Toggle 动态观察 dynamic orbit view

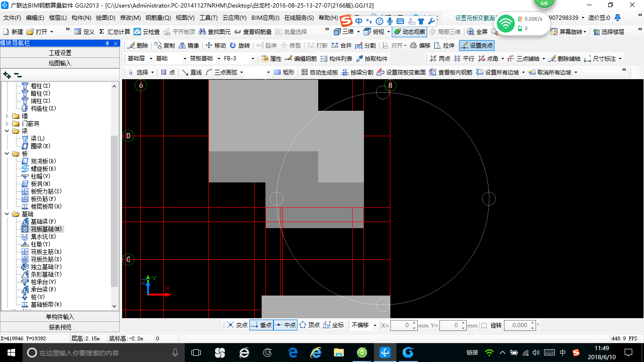(409, 32)
